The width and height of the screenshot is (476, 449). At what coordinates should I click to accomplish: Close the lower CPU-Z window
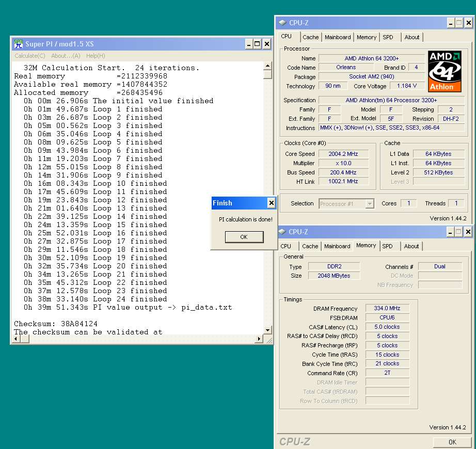(x=468, y=232)
